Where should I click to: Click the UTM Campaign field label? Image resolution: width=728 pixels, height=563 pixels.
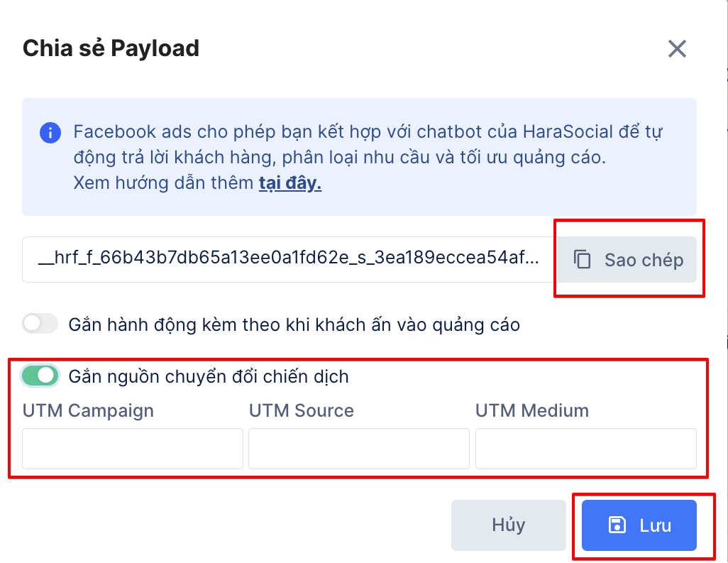pos(88,410)
